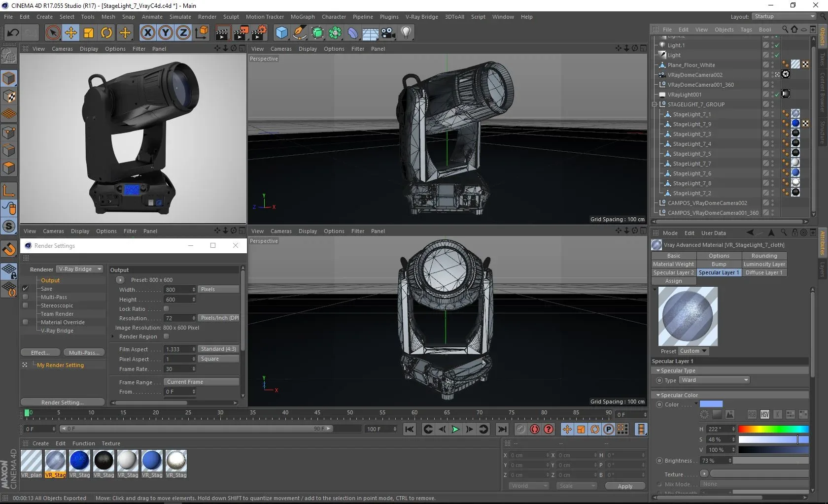Toggle visibility dots for Light.1 object

[772, 45]
